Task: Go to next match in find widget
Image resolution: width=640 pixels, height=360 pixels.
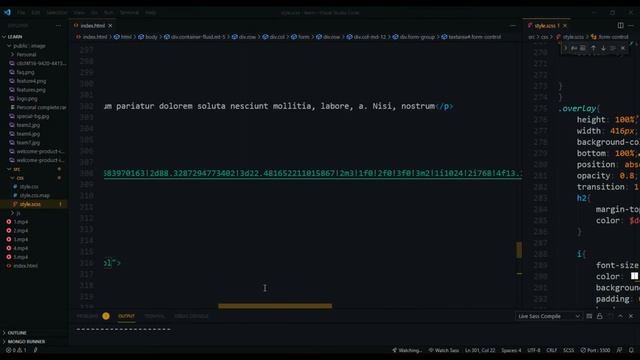Action: click(x=603, y=48)
